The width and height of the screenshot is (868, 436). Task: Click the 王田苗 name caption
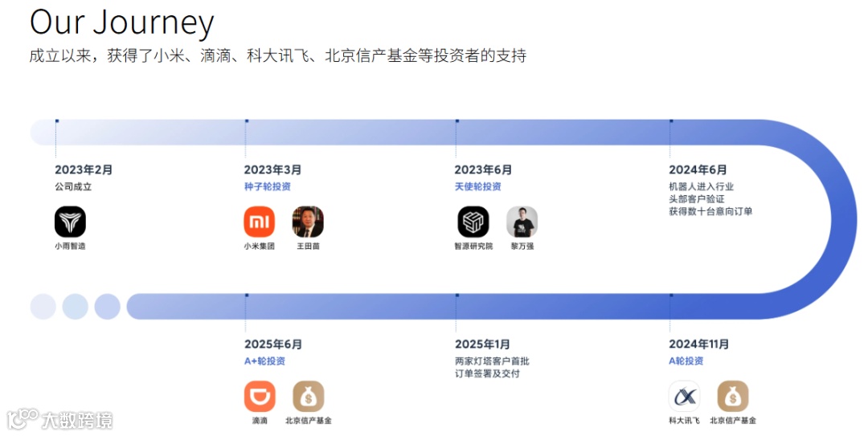[309, 246]
